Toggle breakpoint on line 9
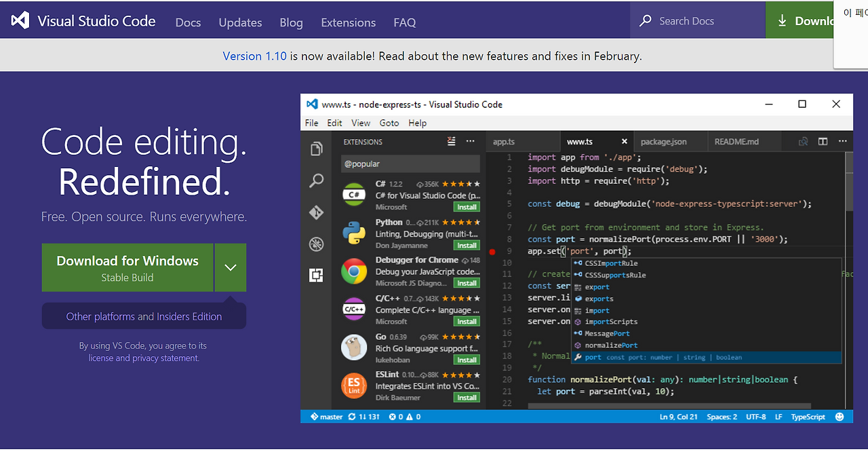 point(493,251)
